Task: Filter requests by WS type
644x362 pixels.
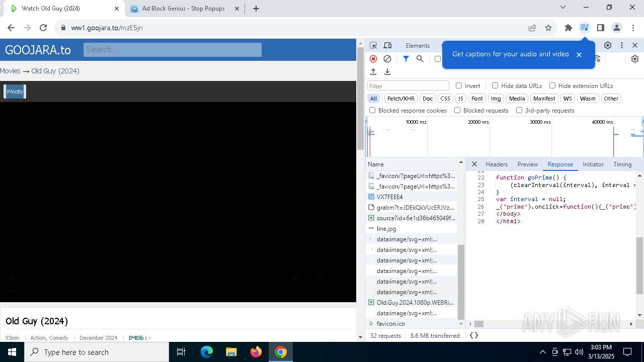Action: [x=568, y=99]
